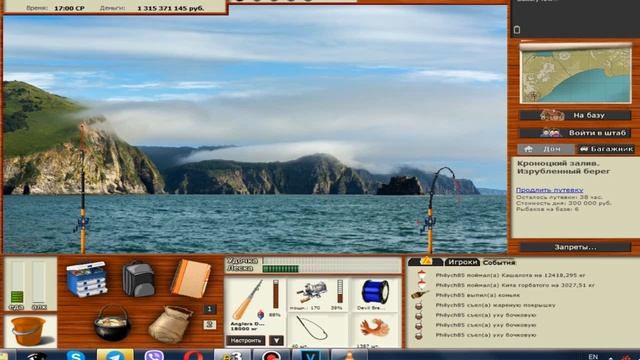Open the burlap bait sack
Screen dimensions: 640x360
coord(170,324)
